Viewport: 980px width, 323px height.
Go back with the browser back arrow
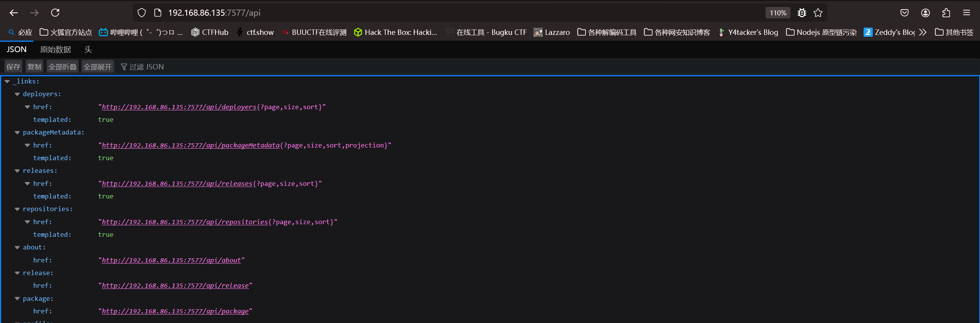14,13
